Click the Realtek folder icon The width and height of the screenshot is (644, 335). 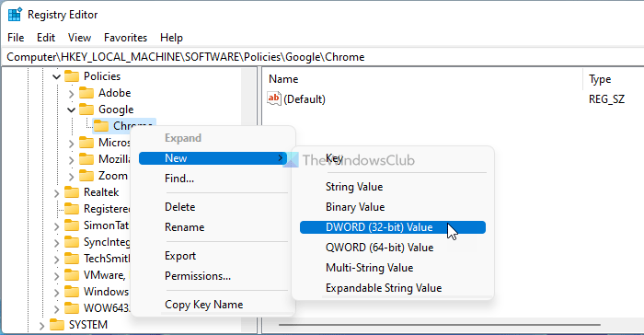coord(72,192)
